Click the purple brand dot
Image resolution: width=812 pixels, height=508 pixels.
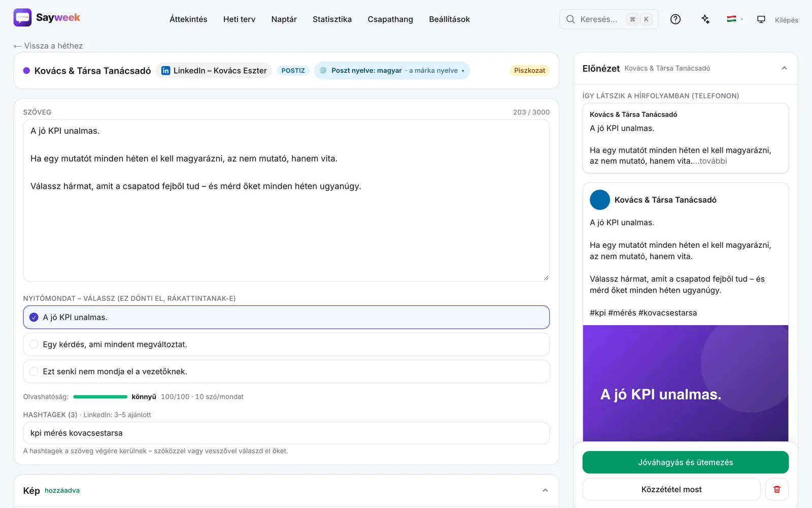[26, 71]
